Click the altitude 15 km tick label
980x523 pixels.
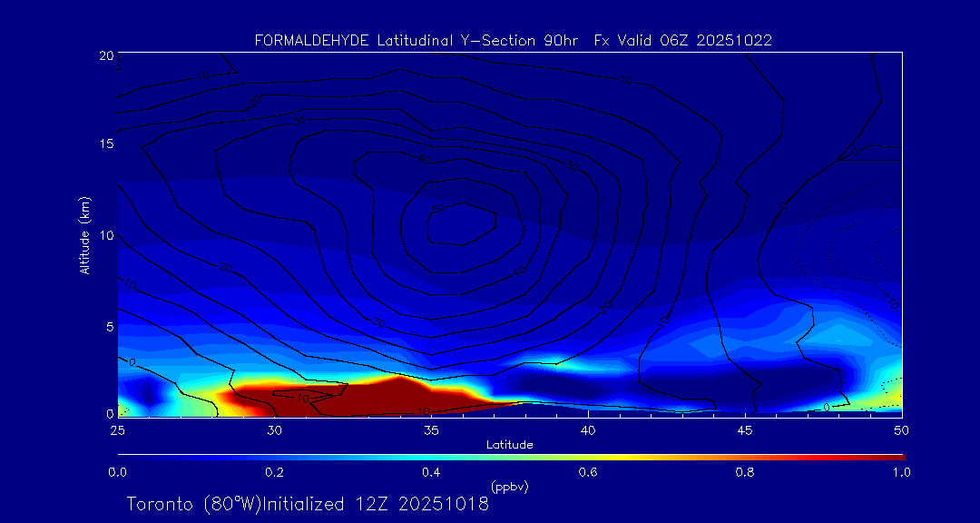click(x=105, y=144)
